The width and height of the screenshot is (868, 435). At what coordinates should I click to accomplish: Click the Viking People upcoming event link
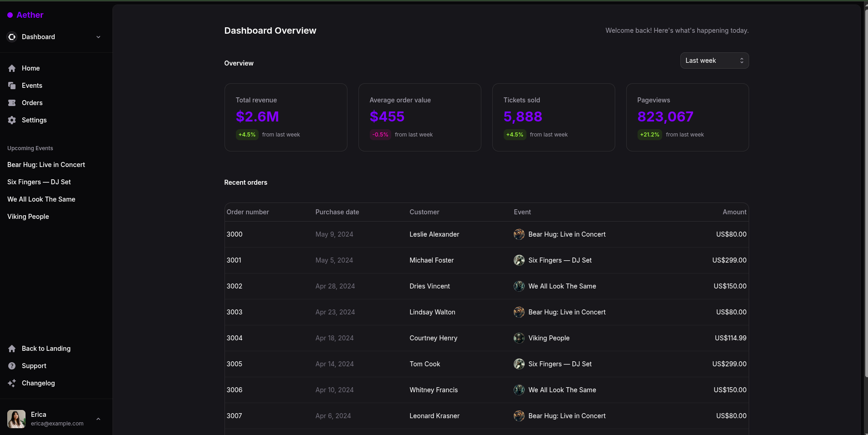click(x=28, y=216)
